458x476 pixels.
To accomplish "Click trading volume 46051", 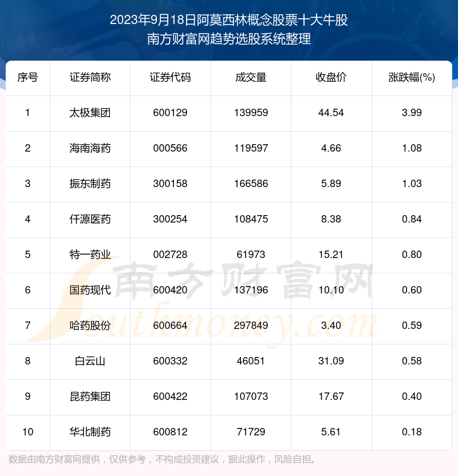I will pyautogui.click(x=251, y=361).
